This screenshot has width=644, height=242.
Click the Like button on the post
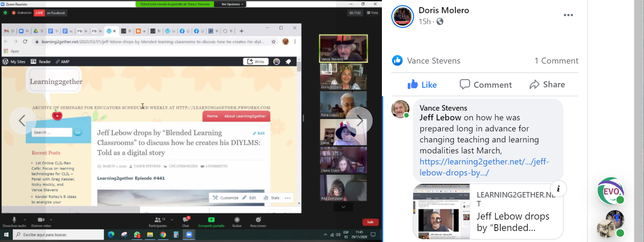coord(422,85)
